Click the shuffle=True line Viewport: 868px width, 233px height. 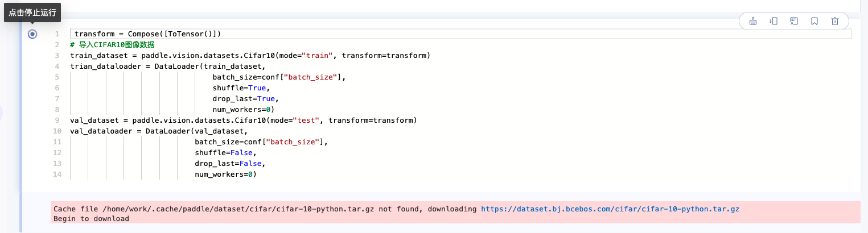(241, 88)
